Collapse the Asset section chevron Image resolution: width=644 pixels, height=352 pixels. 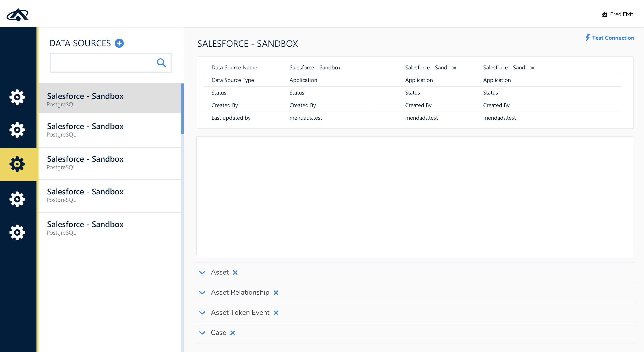202,273
